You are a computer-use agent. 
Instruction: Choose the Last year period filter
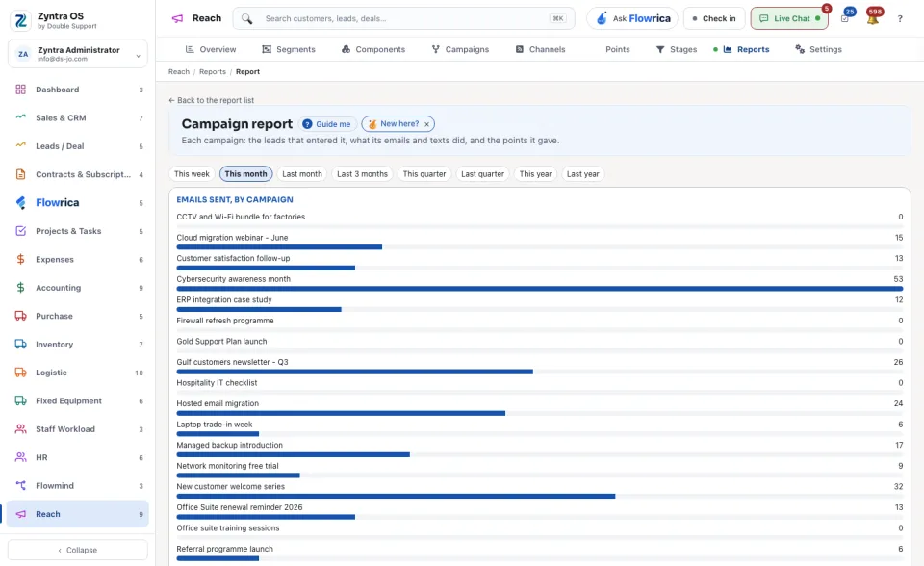click(x=582, y=174)
